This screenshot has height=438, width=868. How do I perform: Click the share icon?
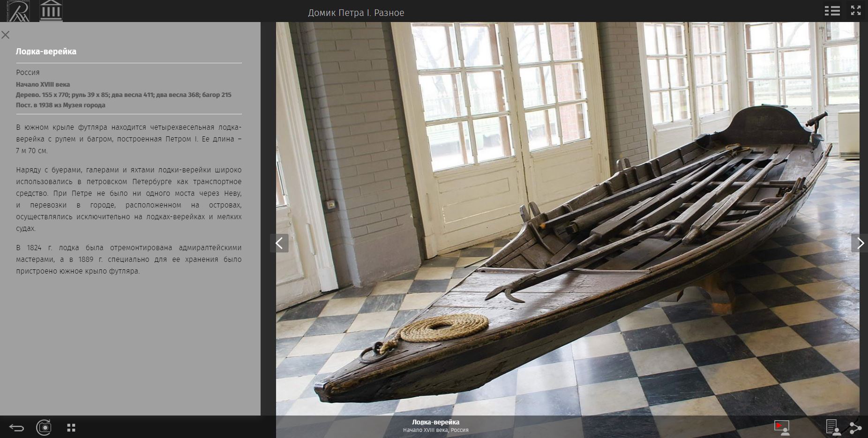pos(855,427)
